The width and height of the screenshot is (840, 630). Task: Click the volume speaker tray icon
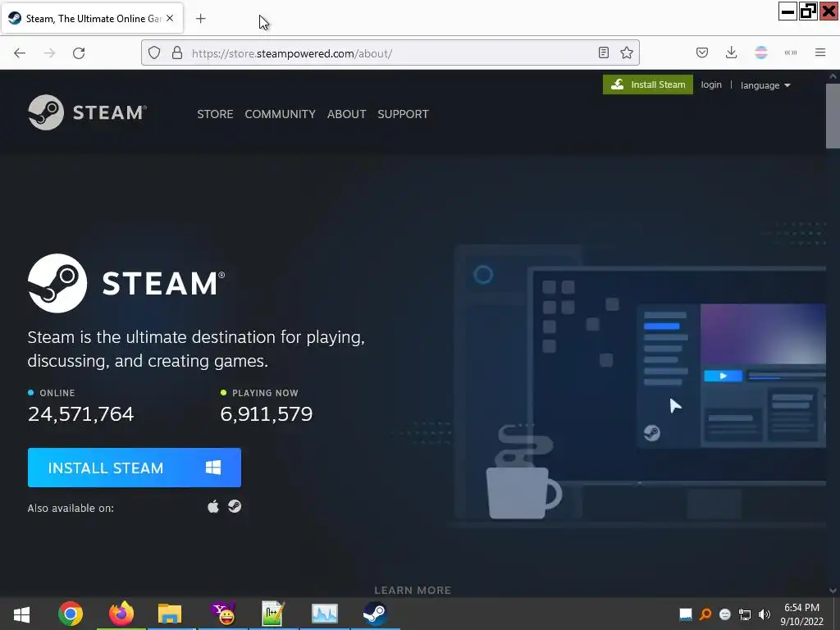point(765,614)
